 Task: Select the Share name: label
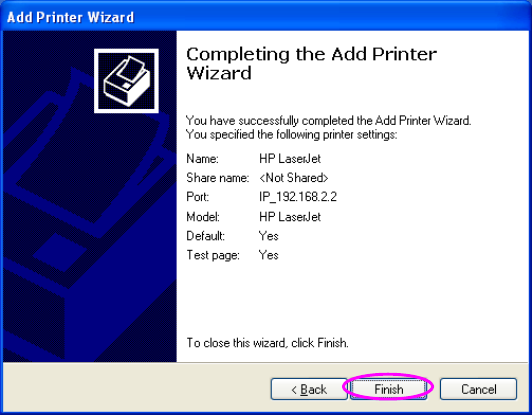pyautogui.click(x=218, y=177)
